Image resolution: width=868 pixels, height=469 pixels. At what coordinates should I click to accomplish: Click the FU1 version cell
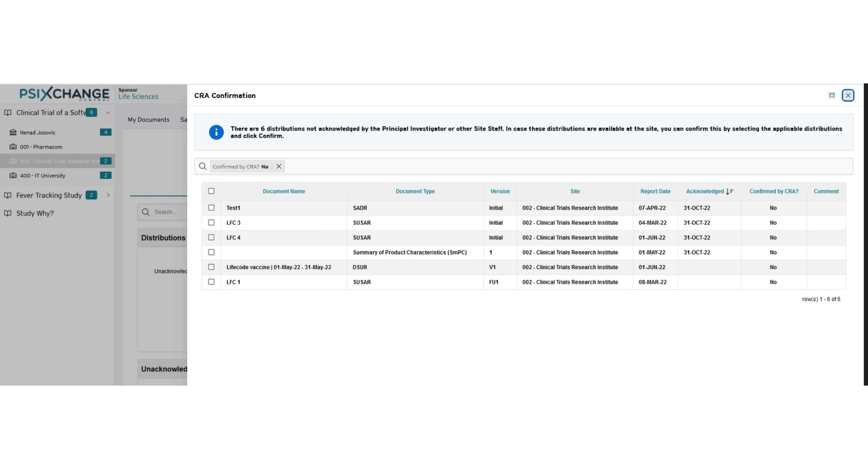(x=500, y=282)
